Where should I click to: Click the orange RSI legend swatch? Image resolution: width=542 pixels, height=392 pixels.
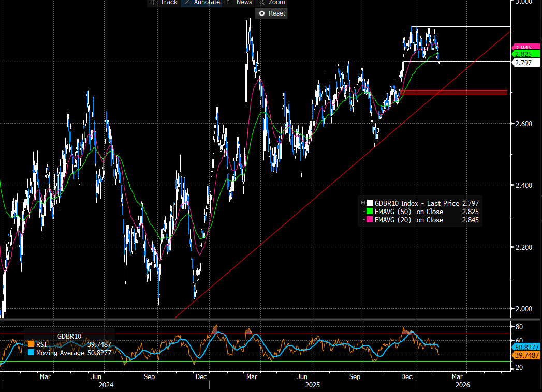[31, 344]
